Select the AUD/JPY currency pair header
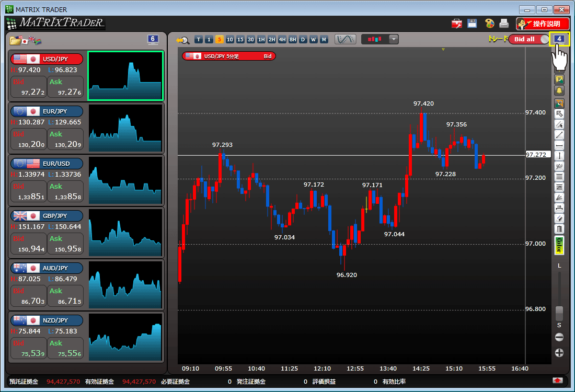This screenshot has width=575, height=392. click(47, 268)
